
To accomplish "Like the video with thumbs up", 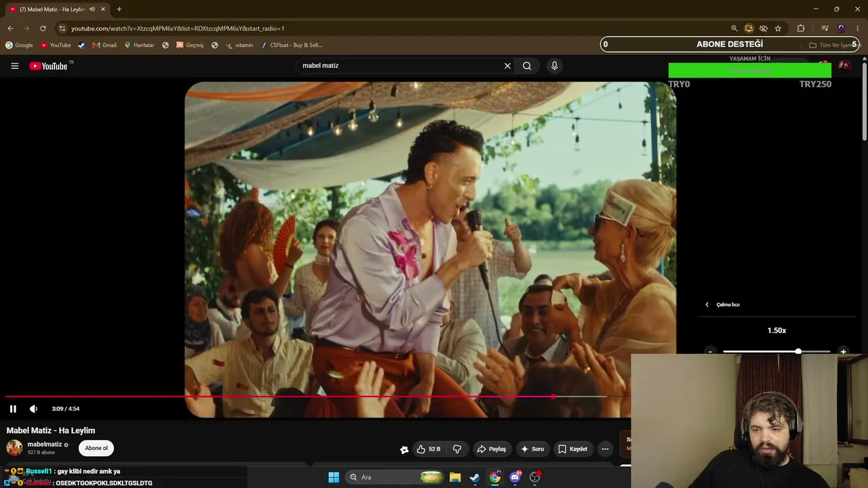I will point(429,449).
